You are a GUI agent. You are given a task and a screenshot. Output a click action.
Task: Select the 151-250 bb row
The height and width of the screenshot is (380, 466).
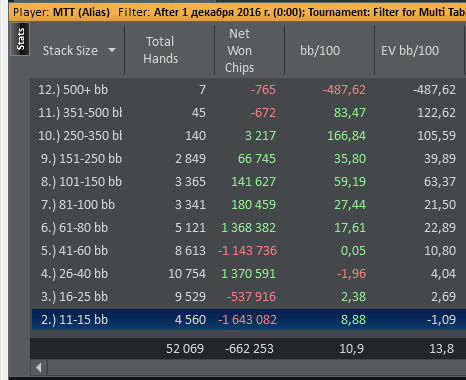(x=249, y=159)
